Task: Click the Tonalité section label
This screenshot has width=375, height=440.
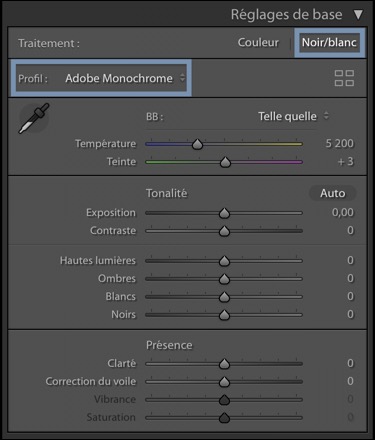Action: pyautogui.click(x=167, y=193)
